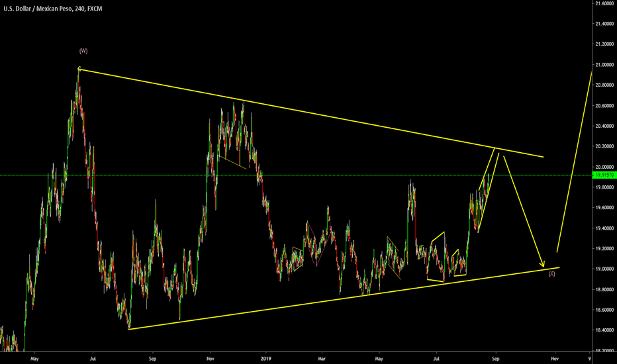Select the (X) wave label

click(551, 273)
